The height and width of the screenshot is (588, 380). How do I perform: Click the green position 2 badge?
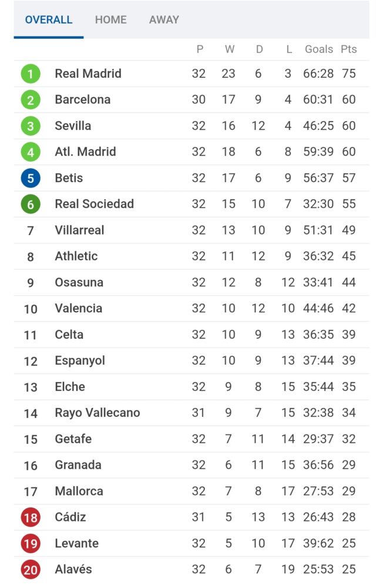coord(31,100)
